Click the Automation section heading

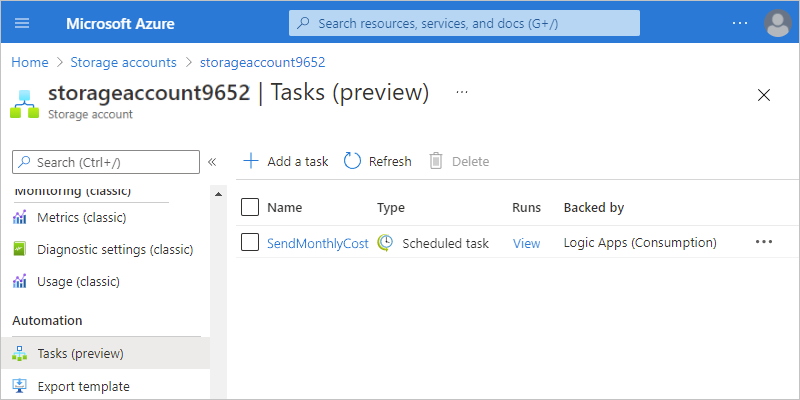[x=47, y=321]
